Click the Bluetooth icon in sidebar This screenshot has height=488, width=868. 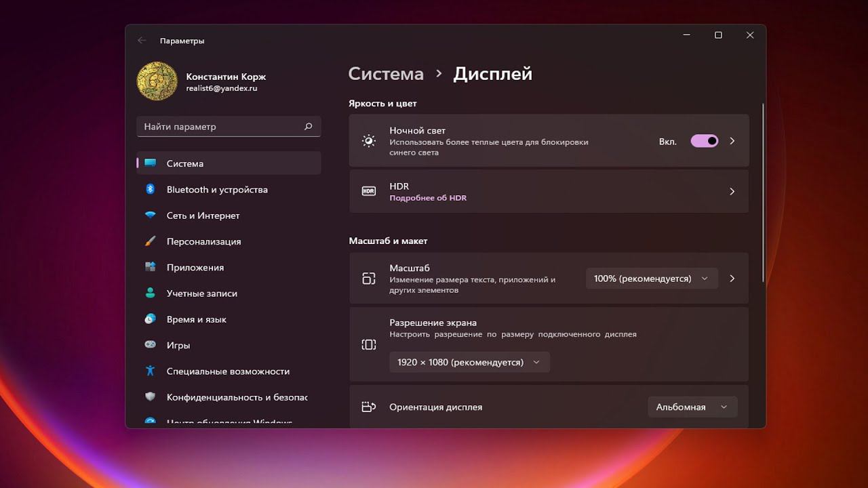tap(151, 189)
